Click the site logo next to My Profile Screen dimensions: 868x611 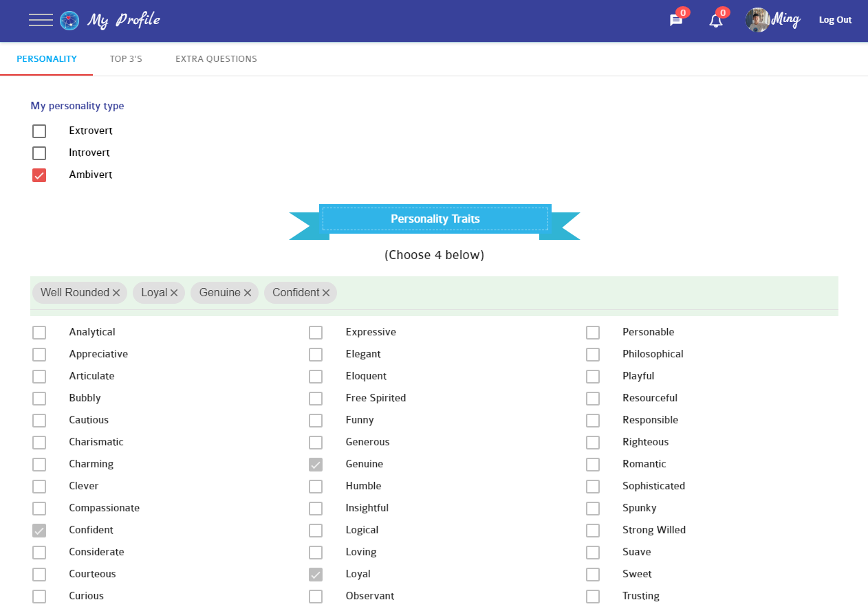click(x=69, y=21)
